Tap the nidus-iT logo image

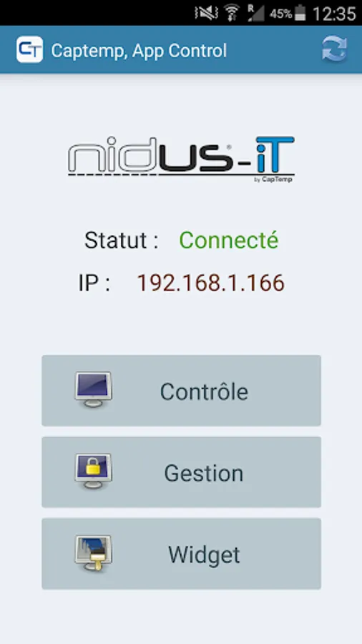(x=181, y=160)
